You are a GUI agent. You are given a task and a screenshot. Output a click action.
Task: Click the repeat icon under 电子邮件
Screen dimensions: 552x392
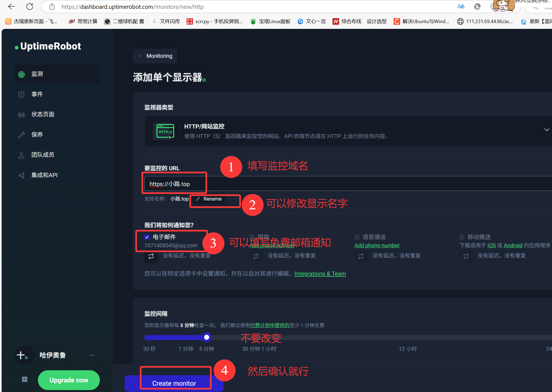point(151,256)
